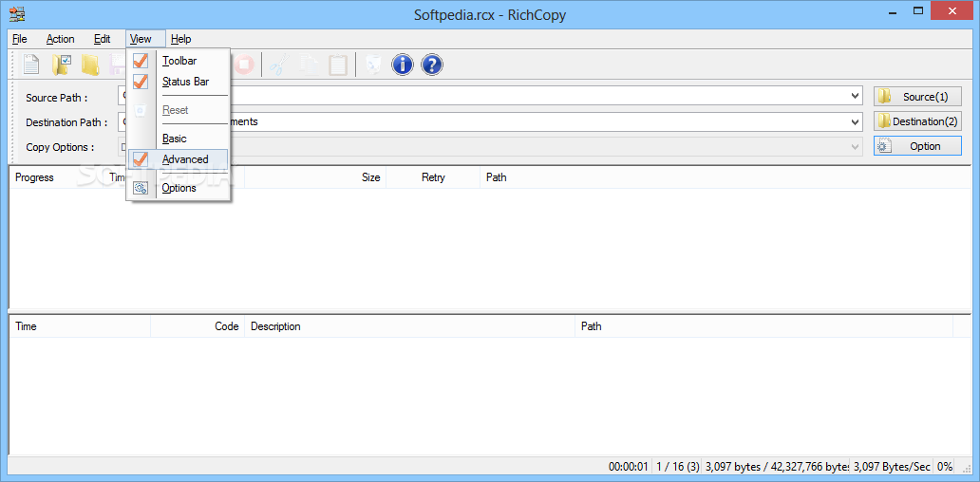Click the Time header in lower log
Viewport: 980px width, 482px height.
[x=80, y=326]
